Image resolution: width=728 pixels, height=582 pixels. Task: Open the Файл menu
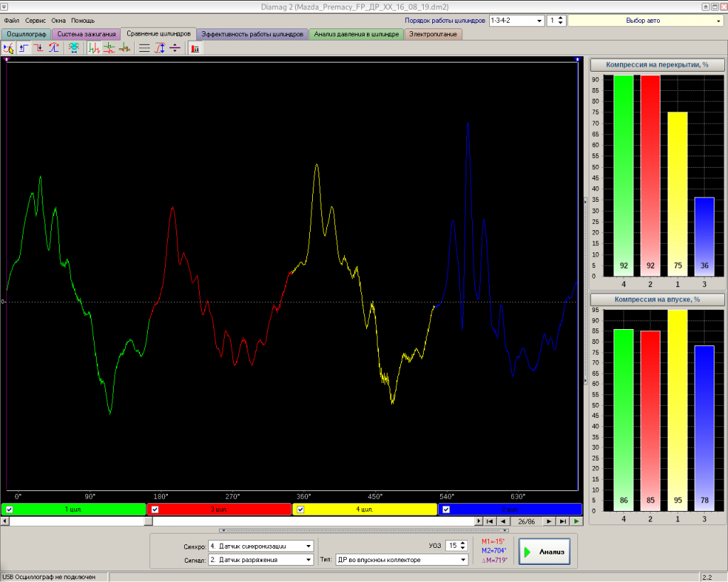(x=11, y=21)
